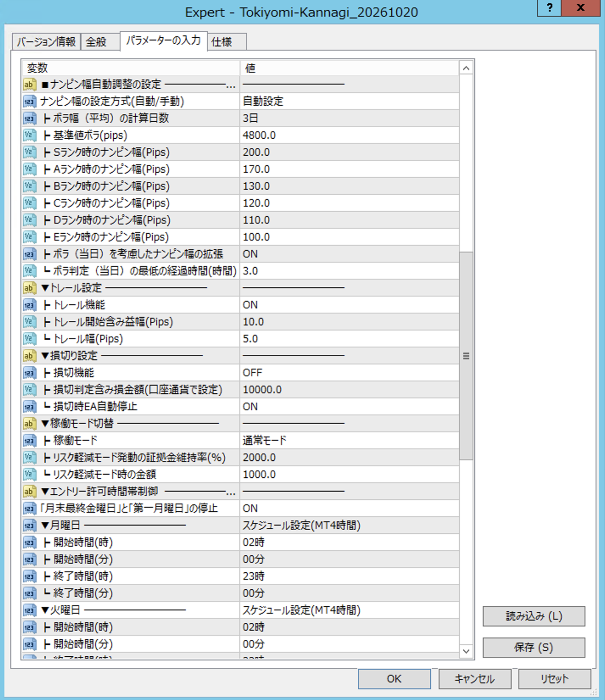Screen dimensions: 605x700
Task: Confirm settings with the OK button
Action: point(394,679)
